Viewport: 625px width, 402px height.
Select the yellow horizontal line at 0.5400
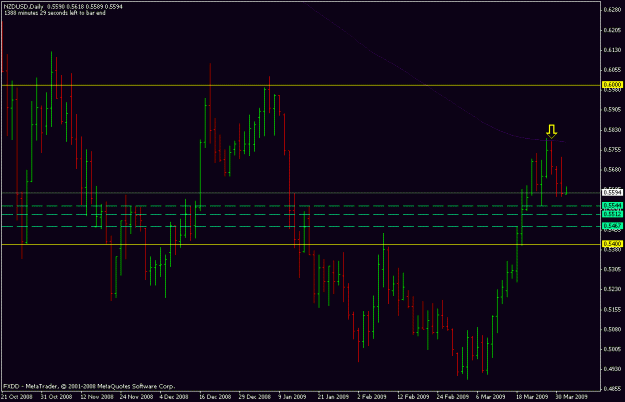click(x=301, y=244)
